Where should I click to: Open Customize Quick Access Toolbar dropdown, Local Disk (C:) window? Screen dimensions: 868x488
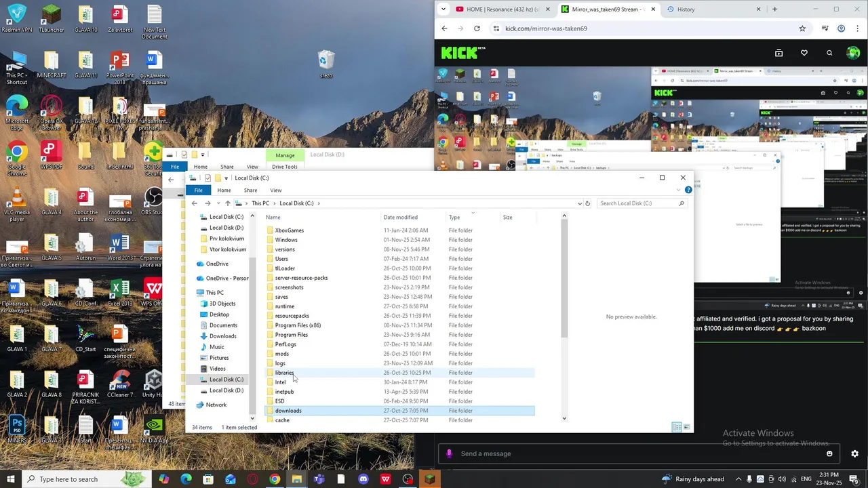226,178
